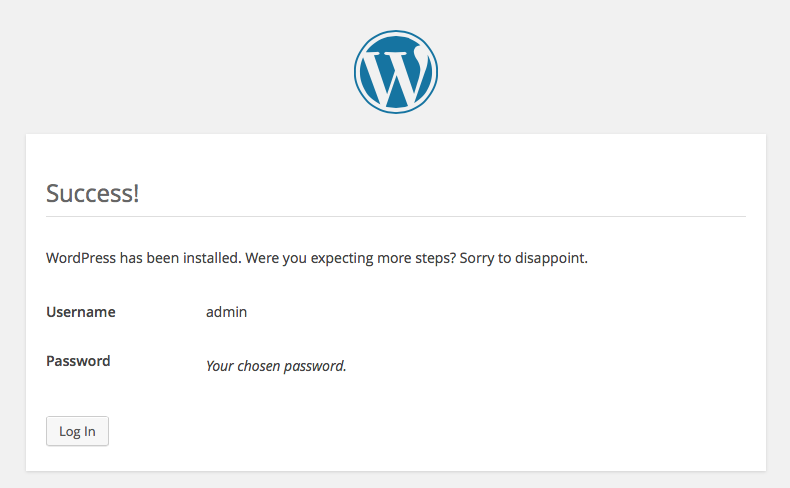
Task: Select the Success! heading
Action: click(92, 193)
